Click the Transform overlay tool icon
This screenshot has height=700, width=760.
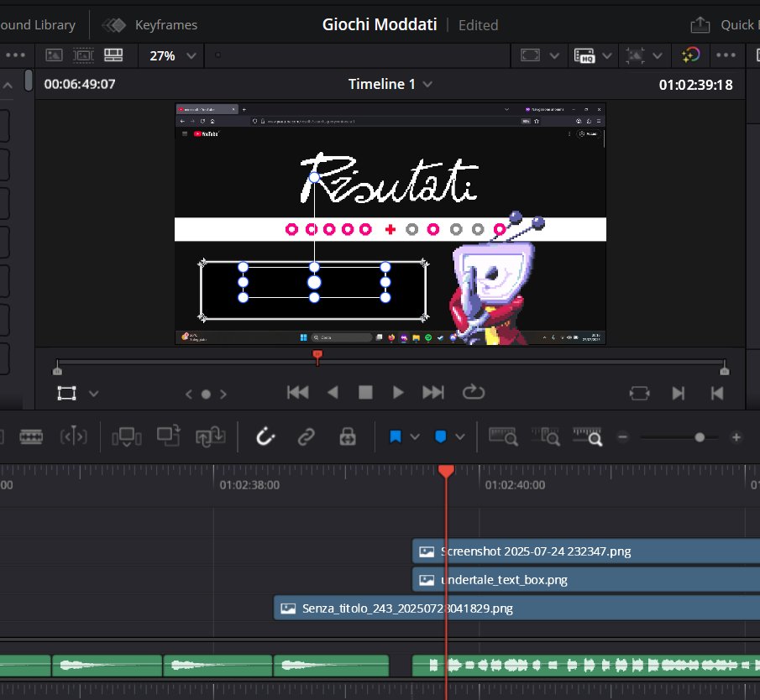click(67, 393)
